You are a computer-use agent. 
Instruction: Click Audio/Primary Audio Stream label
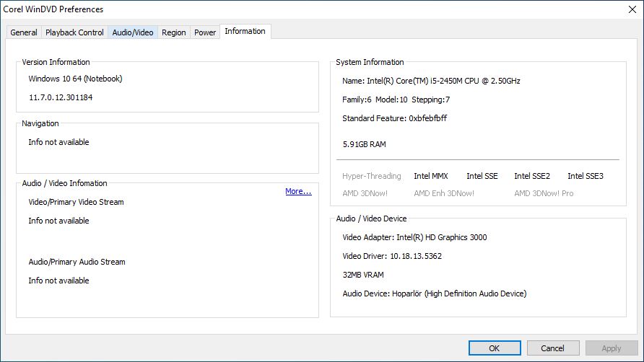77,262
